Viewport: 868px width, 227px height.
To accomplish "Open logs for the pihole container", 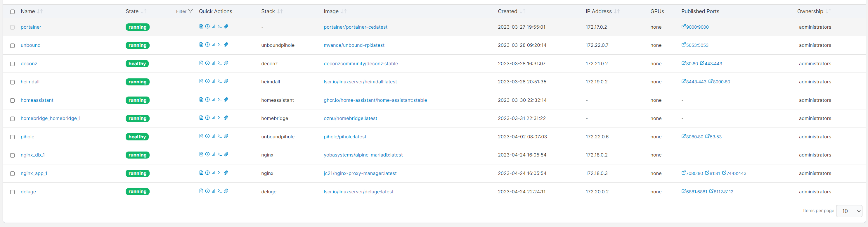I will (201, 136).
